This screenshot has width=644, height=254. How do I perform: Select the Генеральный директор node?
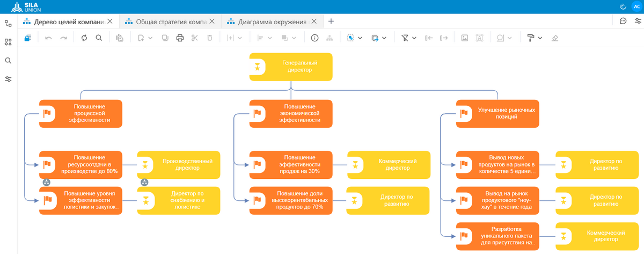pyautogui.click(x=291, y=67)
